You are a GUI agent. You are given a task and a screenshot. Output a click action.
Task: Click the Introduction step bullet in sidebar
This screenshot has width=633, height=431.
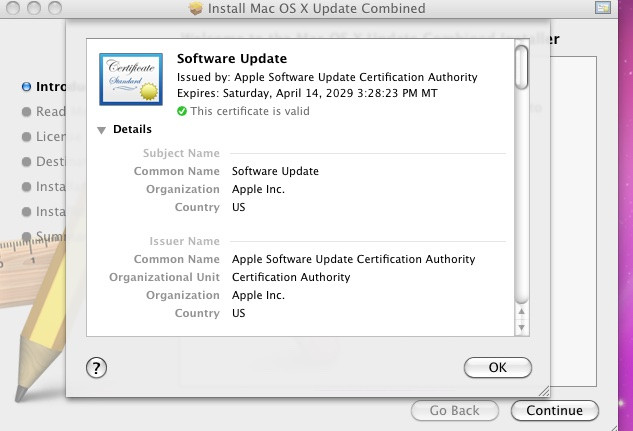pyautogui.click(x=26, y=87)
